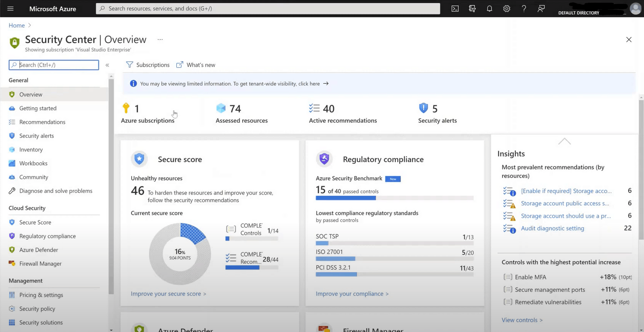Collapse the left navigation with double chevron

(107, 65)
